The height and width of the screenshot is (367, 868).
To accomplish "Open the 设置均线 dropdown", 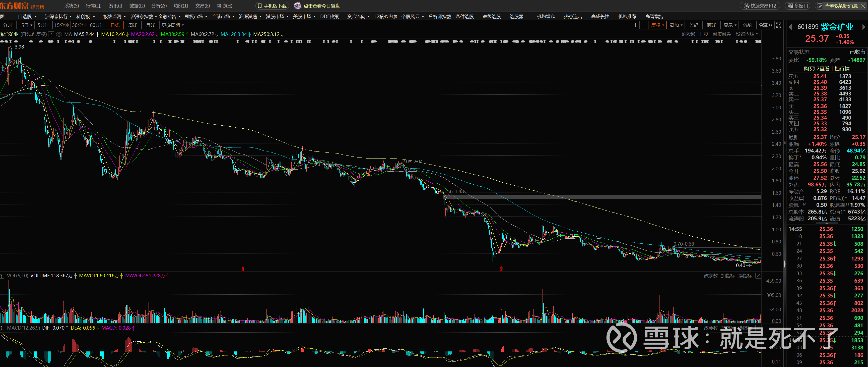I will (x=746, y=34).
